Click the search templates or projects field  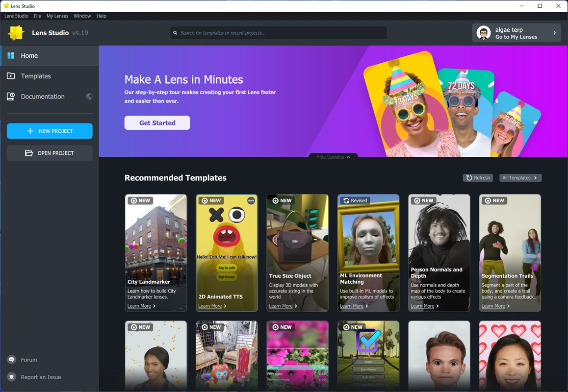pos(279,33)
